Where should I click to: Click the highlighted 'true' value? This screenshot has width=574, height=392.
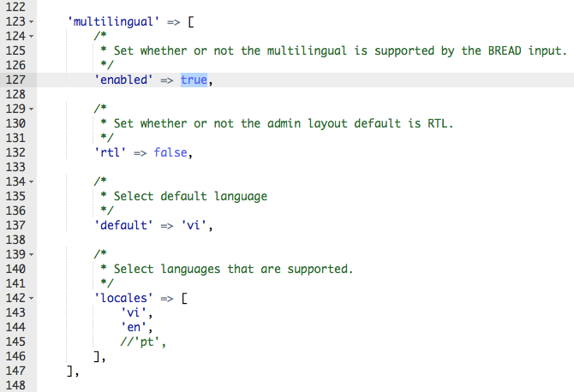(194, 80)
